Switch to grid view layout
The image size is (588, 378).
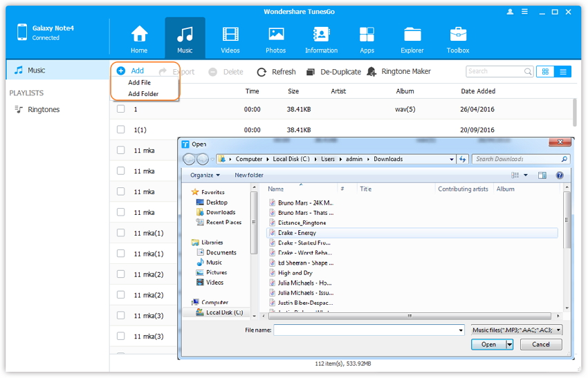(545, 71)
